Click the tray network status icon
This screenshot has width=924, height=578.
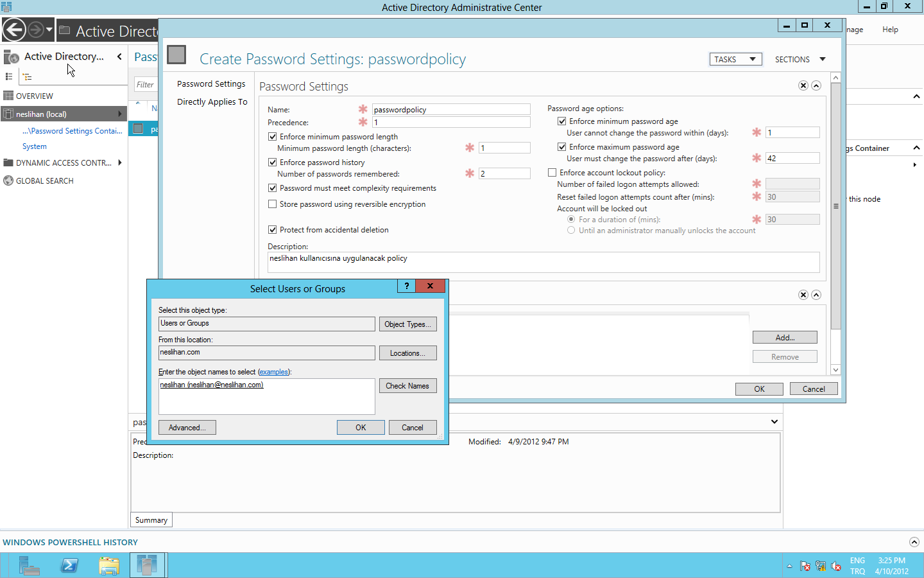pyautogui.click(x=820, y=566)
